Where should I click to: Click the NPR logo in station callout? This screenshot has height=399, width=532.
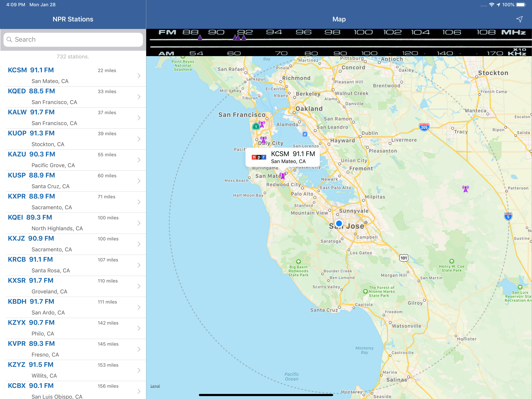(x=259, y=157)
